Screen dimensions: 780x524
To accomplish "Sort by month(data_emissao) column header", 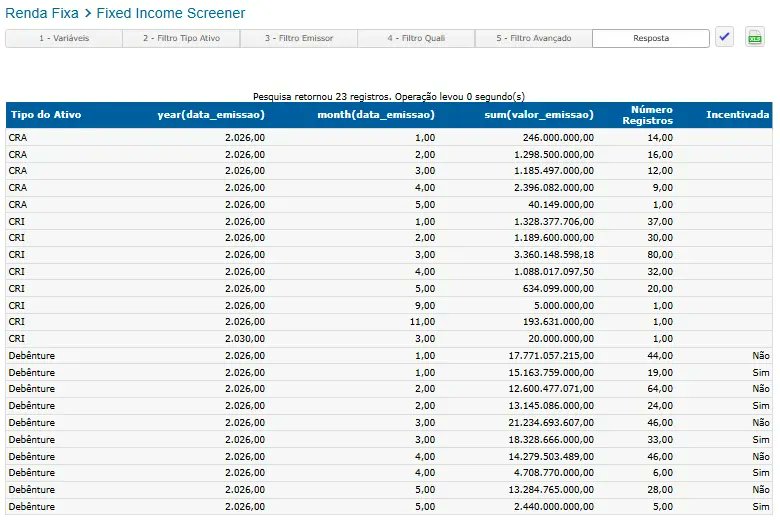I will (x=376, y=114).
